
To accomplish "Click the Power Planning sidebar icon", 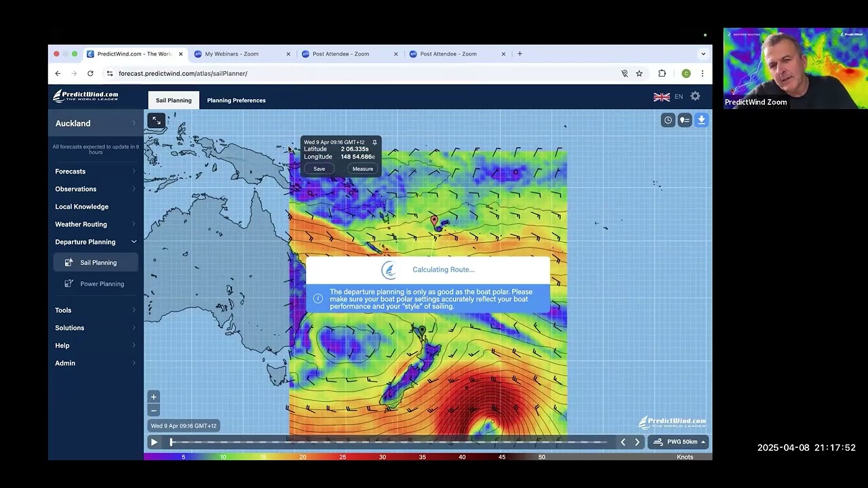I will pyautogui.click(x=68, y=283).
